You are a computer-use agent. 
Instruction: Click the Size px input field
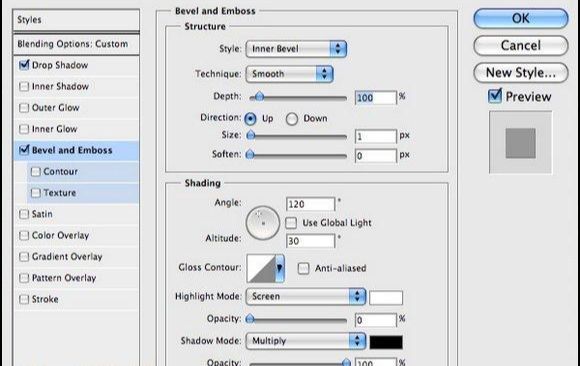coord(375,137)
